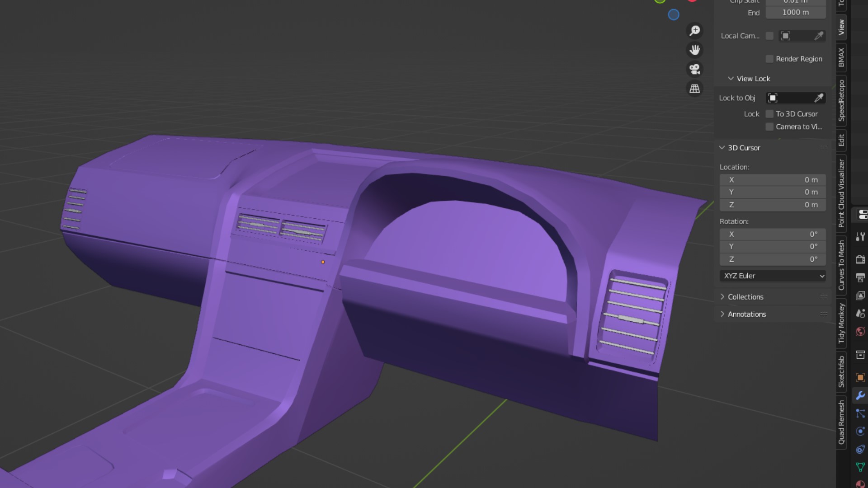Screen dimensions: 868x488
Task: Toggle Lock Camera to View checkbox
Action: (x=769, y=127)
